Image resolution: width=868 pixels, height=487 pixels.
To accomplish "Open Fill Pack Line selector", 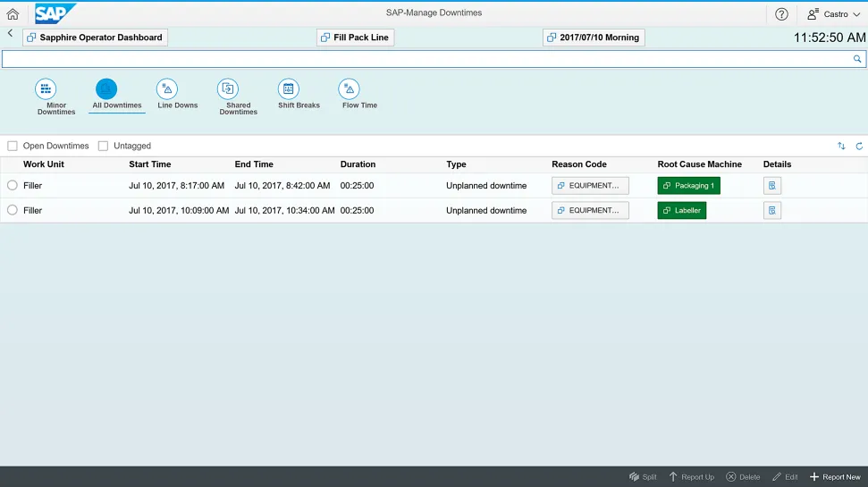I will tap(355, 38).
